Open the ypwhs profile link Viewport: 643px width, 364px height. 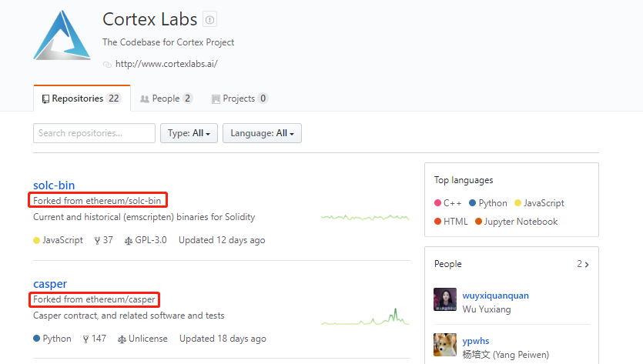click(476, 341)
